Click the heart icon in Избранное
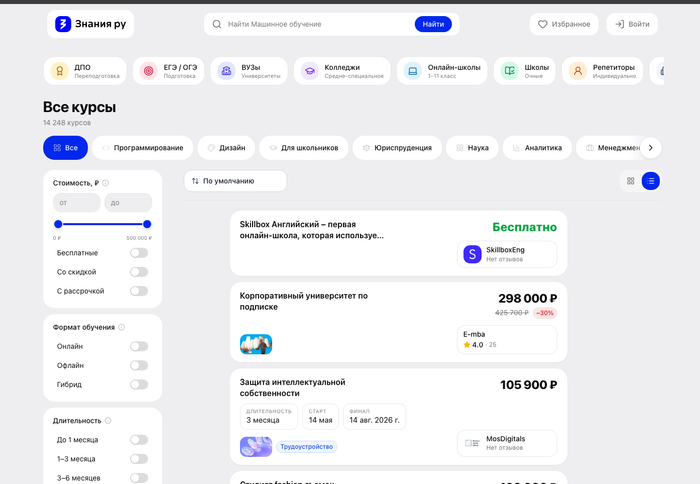Image resolution: width=700 pixels, height=484 pixels. click(542, 24)
